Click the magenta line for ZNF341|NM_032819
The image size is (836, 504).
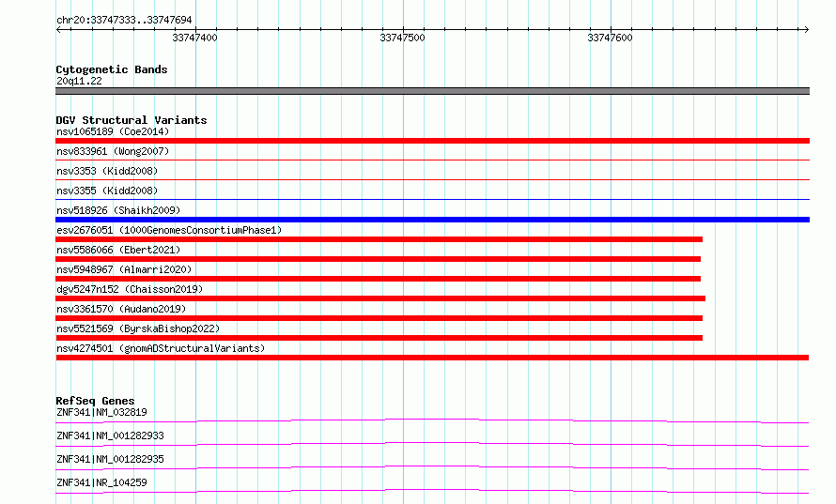(432, 420)
